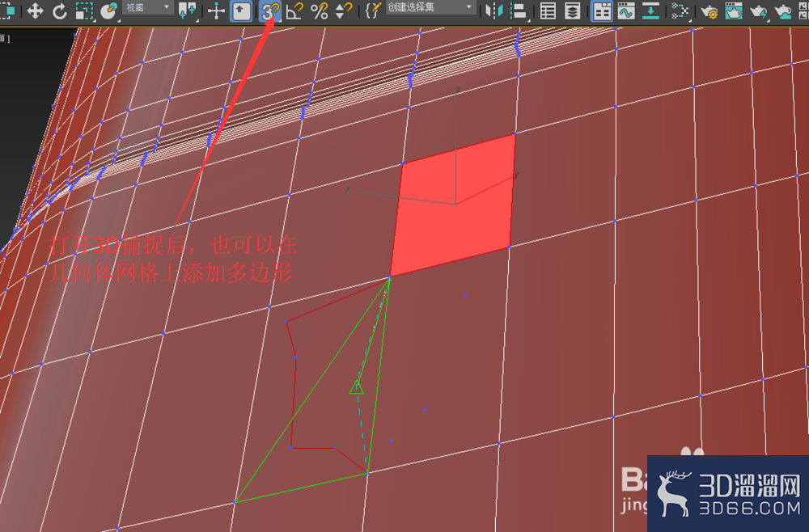Image resolution: width=809 pixels, height=532 pixels.
Task: Click the Align tool icon
Action: 519,11
